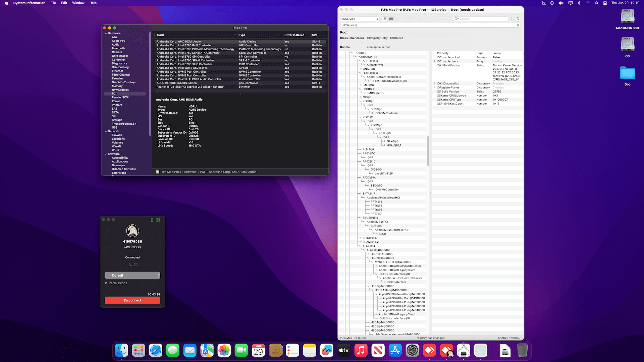Click the Search field in IORegistryExplorer
This screenshot has height=362, width=644.
[x=481, y=19]
